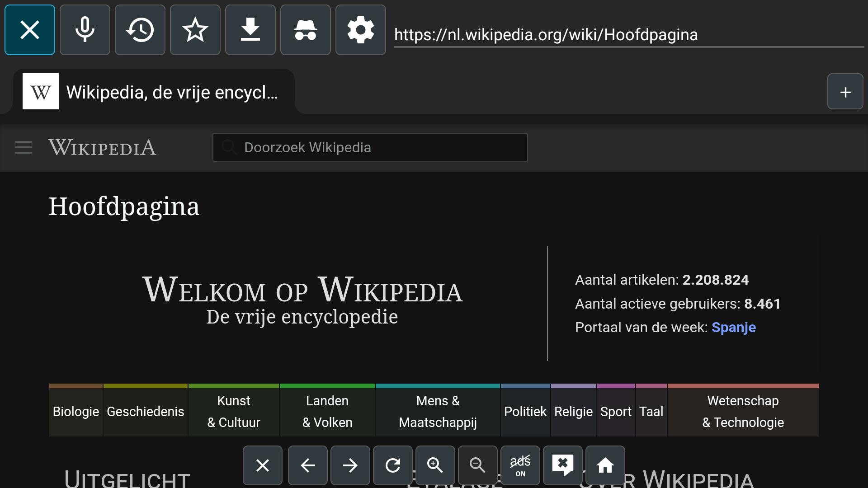The width and height of the screenshot is (868, 488).
Task: Open the Geschiedenis portal tab
Action: tap(146, 412)
